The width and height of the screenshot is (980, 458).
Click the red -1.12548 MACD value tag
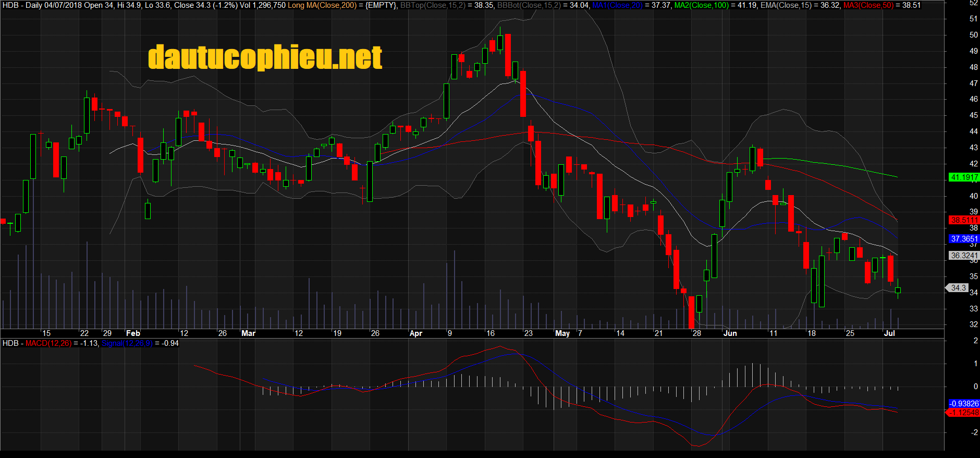click(963, 413)
